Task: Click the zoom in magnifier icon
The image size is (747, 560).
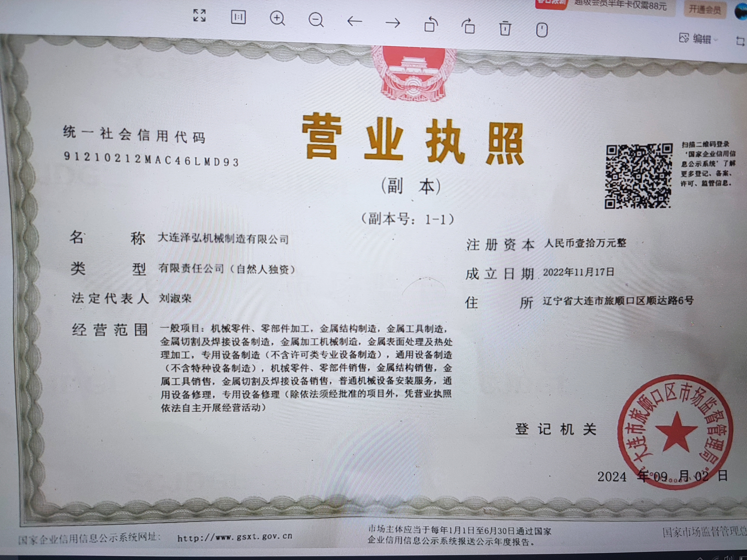Action: click(x=277, y=18)
